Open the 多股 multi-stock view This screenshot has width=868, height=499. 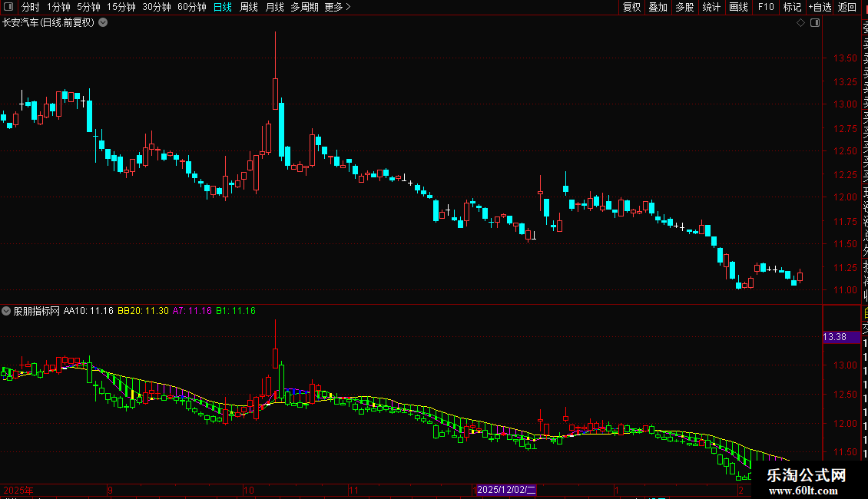(684, 7)
